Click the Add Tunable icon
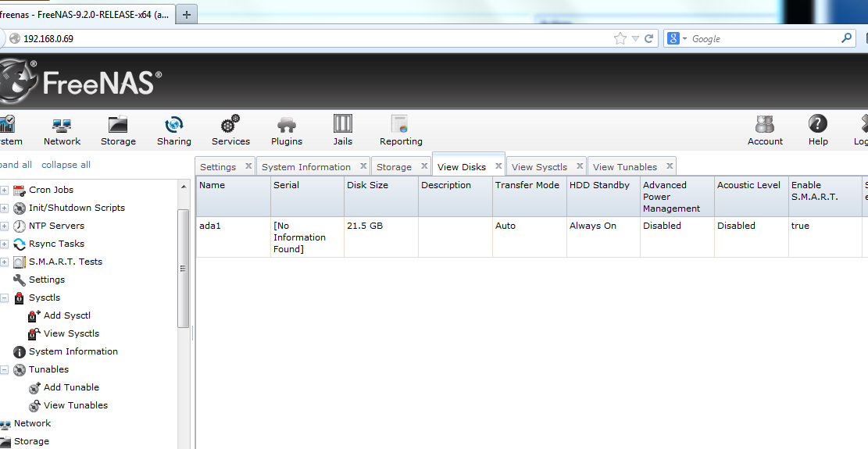This screenshot has width=868, height=449. (34, 387)
